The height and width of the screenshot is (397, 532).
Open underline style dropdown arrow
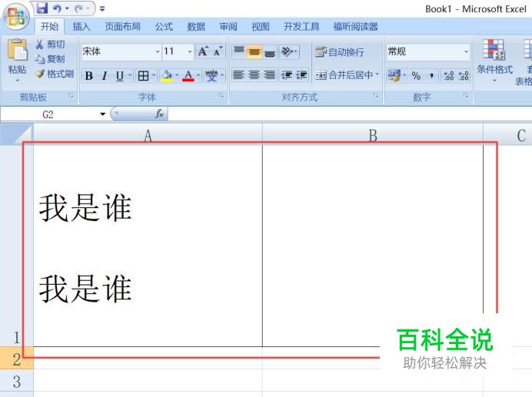pos(130,75)
